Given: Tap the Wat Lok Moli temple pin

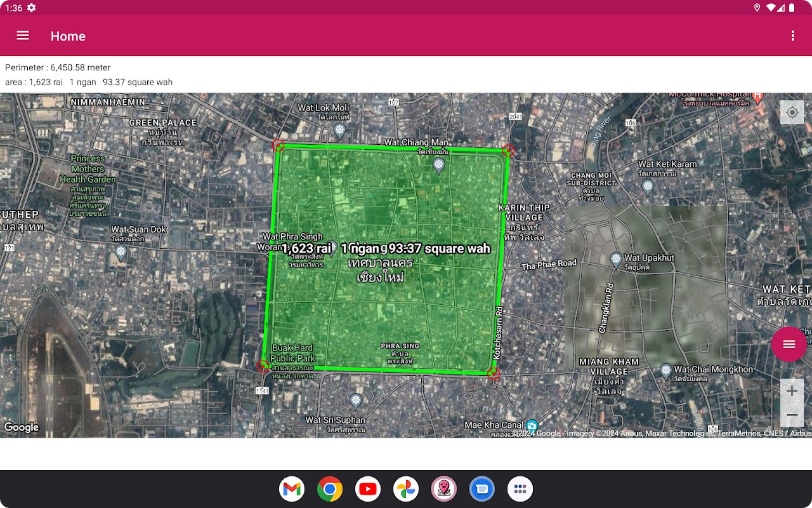Looking at the screenshot, I should [339, 130].
